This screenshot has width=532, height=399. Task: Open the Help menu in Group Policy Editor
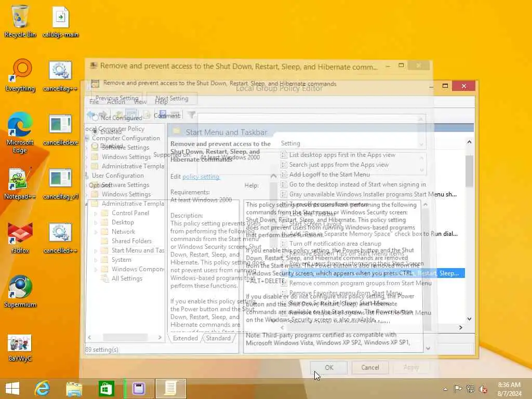(162, 102)
